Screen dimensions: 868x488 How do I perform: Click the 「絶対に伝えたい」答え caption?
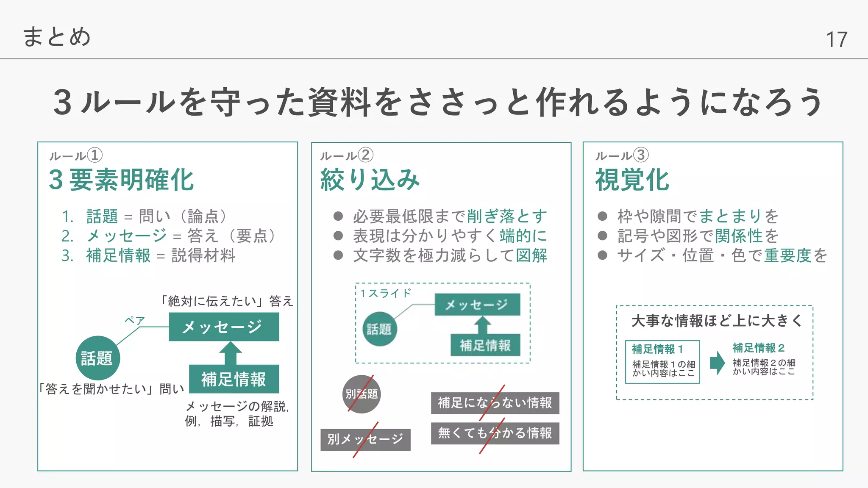[226, 301]
